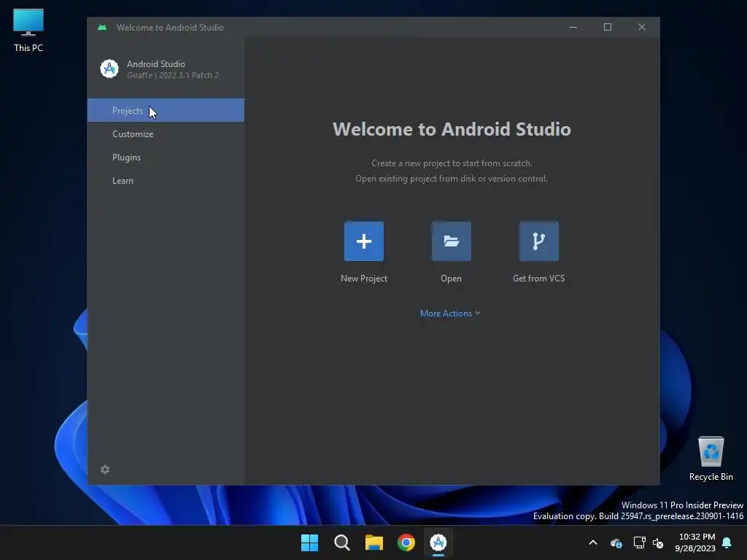The width and height of the screenshot is (747, 560).
Task: Click the muted volume tray icon
Action: 658,542
